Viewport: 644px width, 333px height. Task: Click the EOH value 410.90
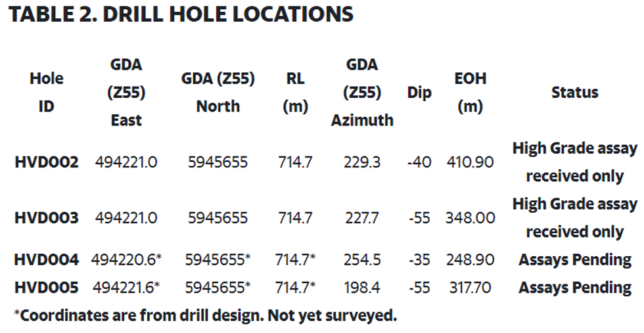tap(470, 162)
